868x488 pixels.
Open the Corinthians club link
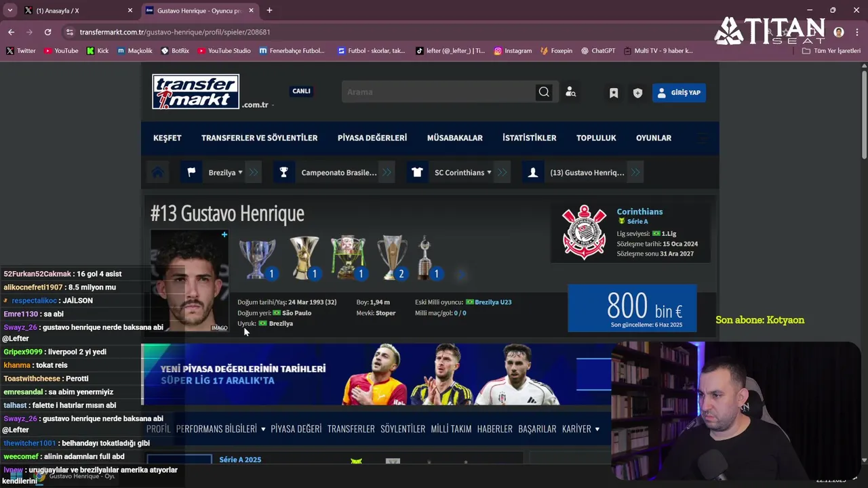639,211
